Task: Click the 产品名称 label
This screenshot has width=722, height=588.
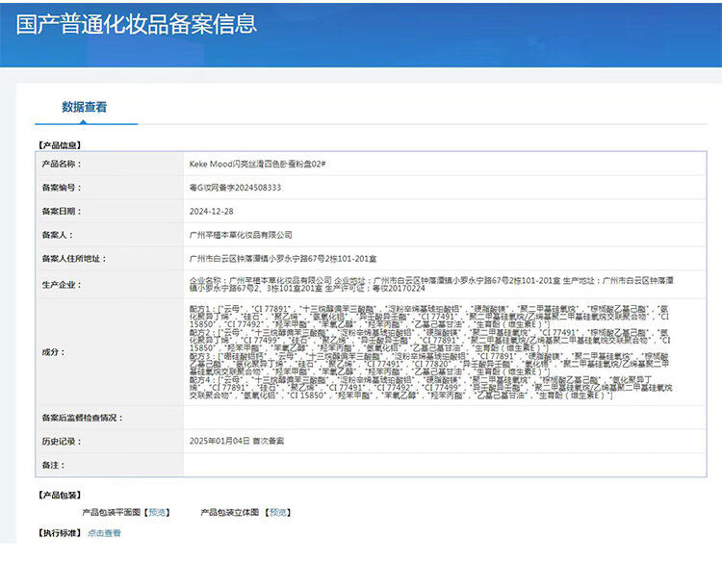Action: click(62, 164)
